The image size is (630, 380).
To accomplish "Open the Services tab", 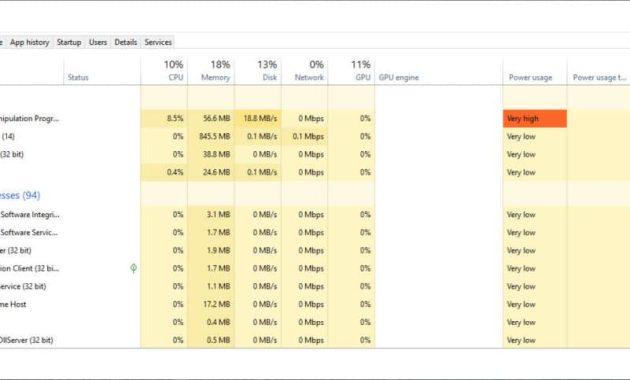I will pyautogui.click(x=158, y=42).
